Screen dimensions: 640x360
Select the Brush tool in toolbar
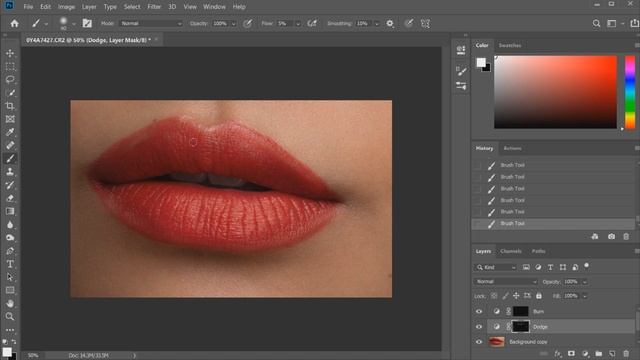click(10, 158)
